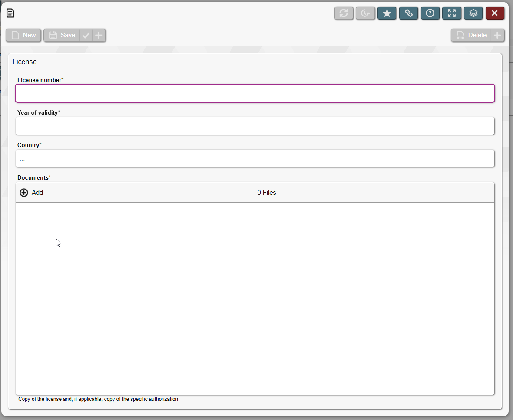Click the clock revert icon button
The width and height of the screenshot is (513, 420).
(365, 13)
